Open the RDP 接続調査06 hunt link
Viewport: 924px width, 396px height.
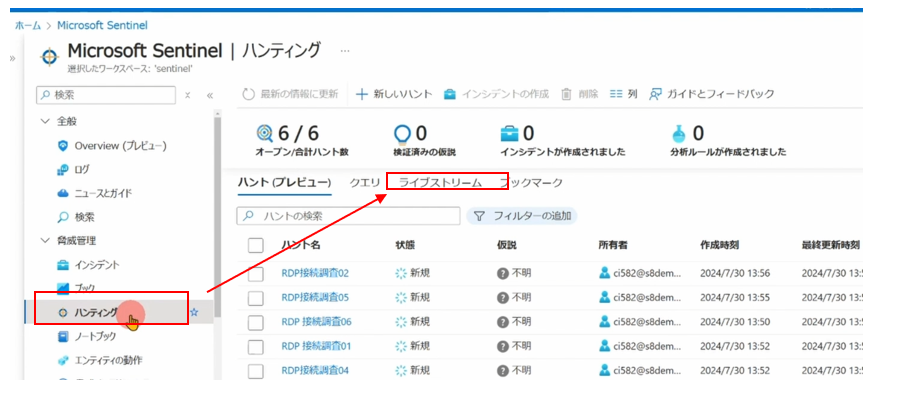point(316,322)
